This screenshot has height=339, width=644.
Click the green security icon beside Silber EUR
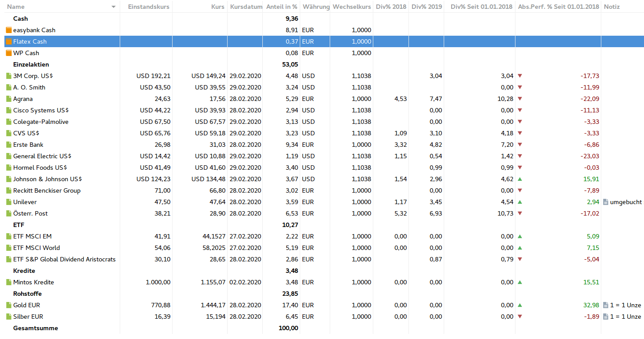tap(9, 317)
